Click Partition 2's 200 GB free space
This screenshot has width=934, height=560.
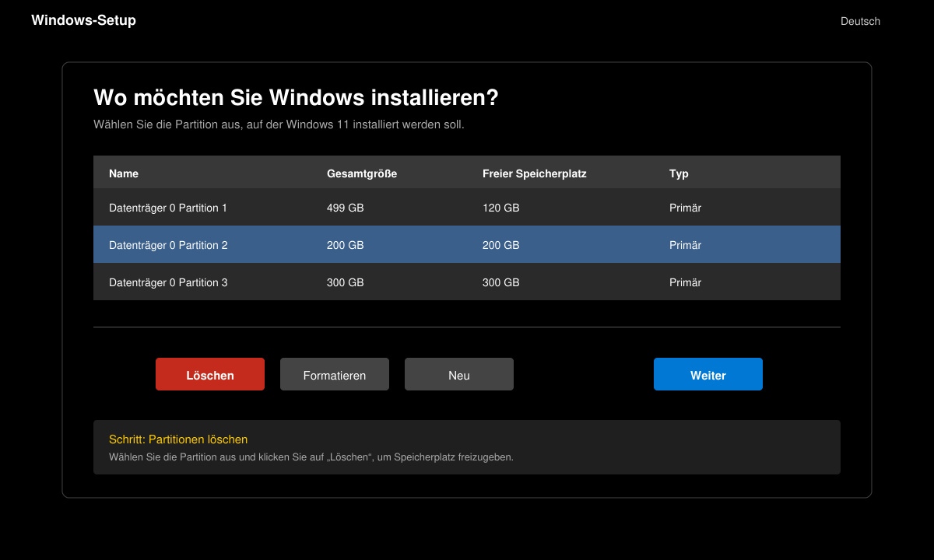[x=501, y=245]
